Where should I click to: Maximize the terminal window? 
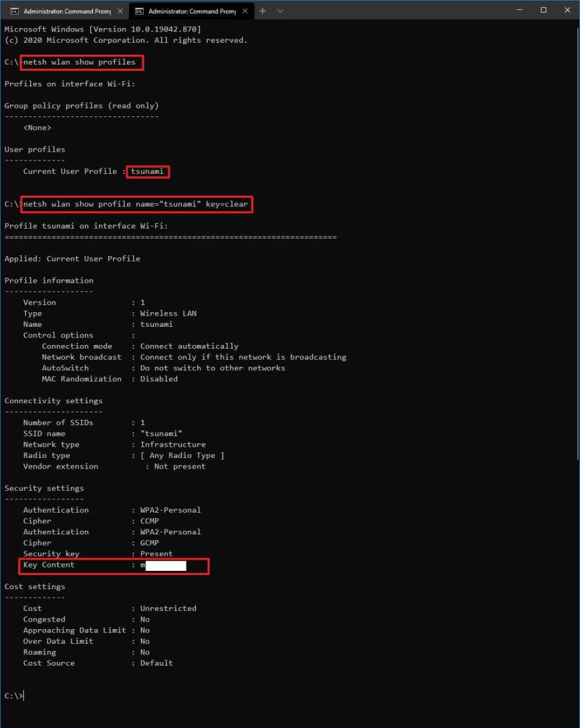click(x=543, y=11)
